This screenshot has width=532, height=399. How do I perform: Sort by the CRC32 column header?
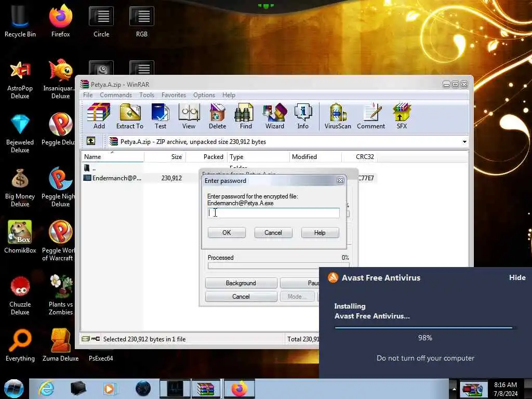tap(360, 157)
